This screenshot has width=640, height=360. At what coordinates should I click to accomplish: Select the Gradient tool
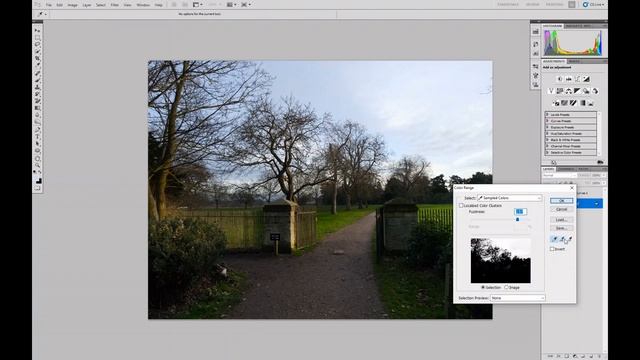pyautogui.click(x=38, y=108)
